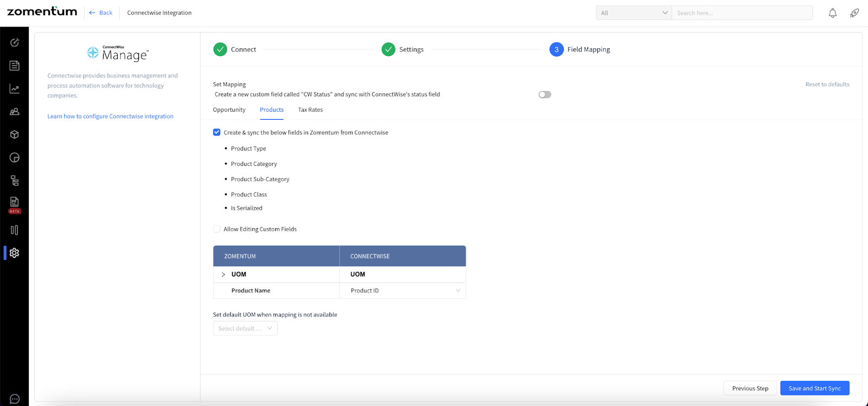868x406 pixels.
Task: Open the contacts people icon in sidebar
Action: coord(15,112)
